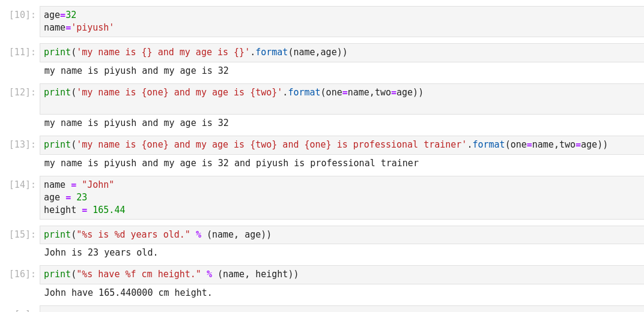Screen dimensions: 644x312
Task: Click the [10]: cell prompt
Action: pos(22,15)
